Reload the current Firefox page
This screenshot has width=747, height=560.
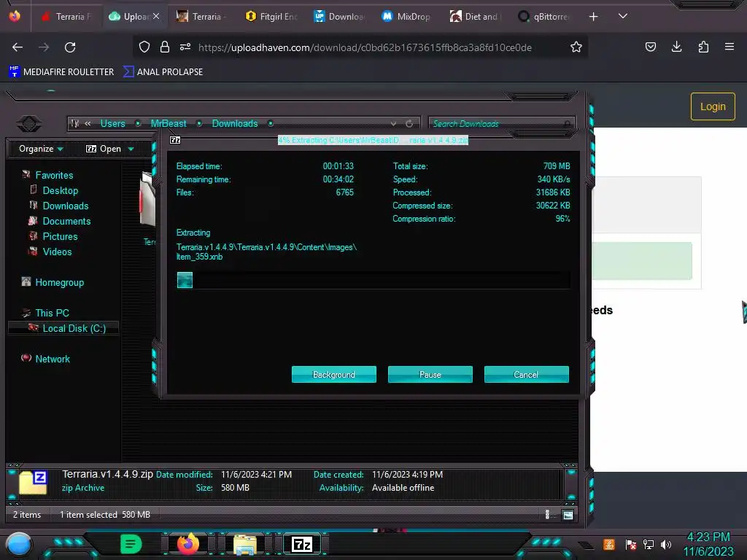point(70,47)
